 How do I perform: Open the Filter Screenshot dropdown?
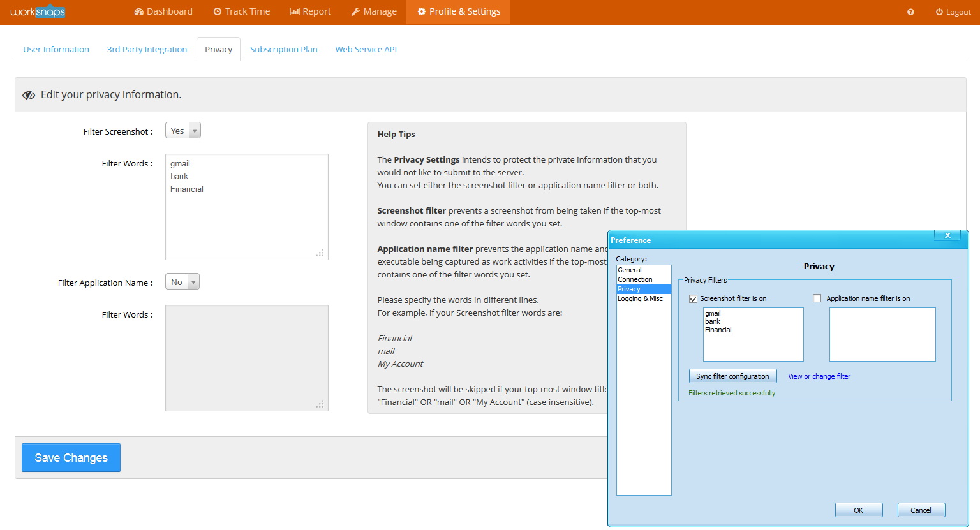[x=183, y=131]
